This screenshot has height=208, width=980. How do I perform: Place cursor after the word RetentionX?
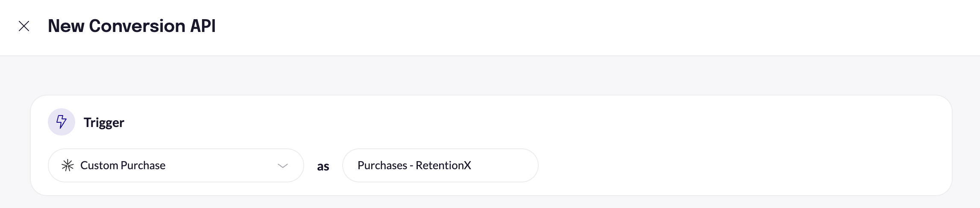(472, 165)
